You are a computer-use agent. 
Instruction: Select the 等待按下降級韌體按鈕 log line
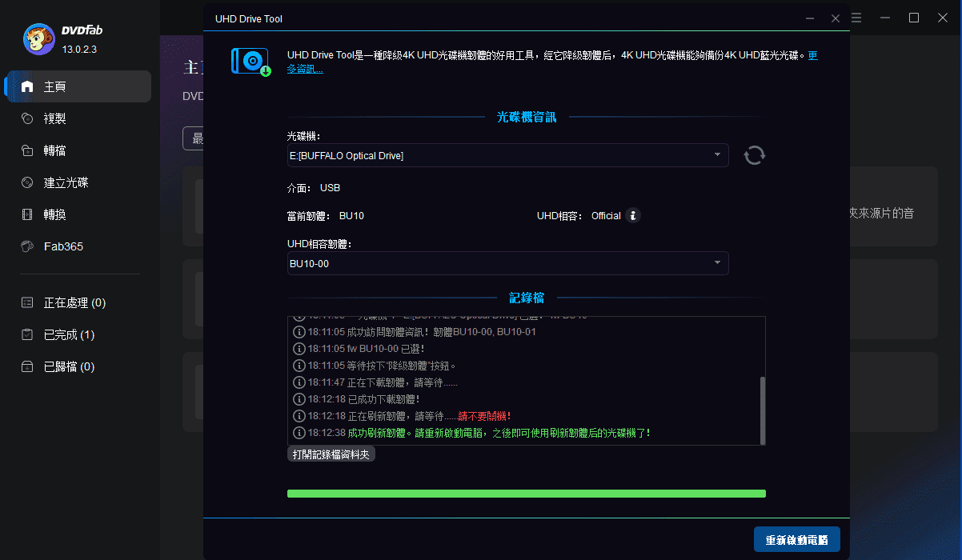pyautogui.click(x=375, y=366)
